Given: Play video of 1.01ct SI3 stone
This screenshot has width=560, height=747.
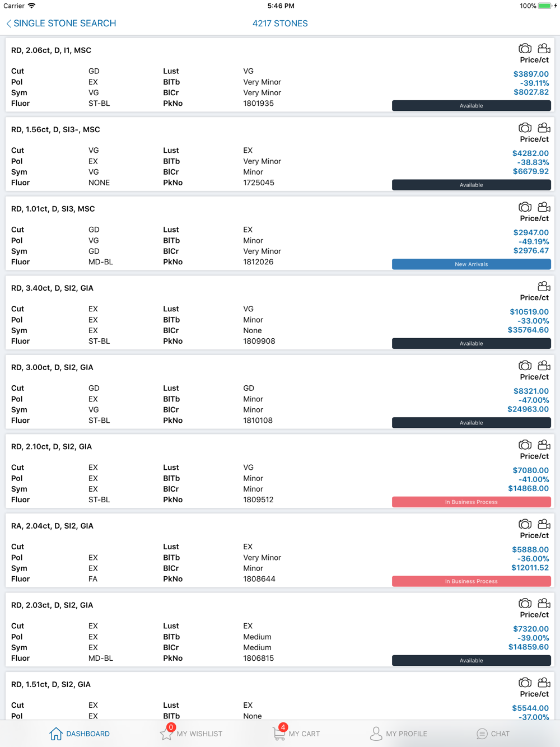Looking at the screenshot, I should [x=544, y=207].
